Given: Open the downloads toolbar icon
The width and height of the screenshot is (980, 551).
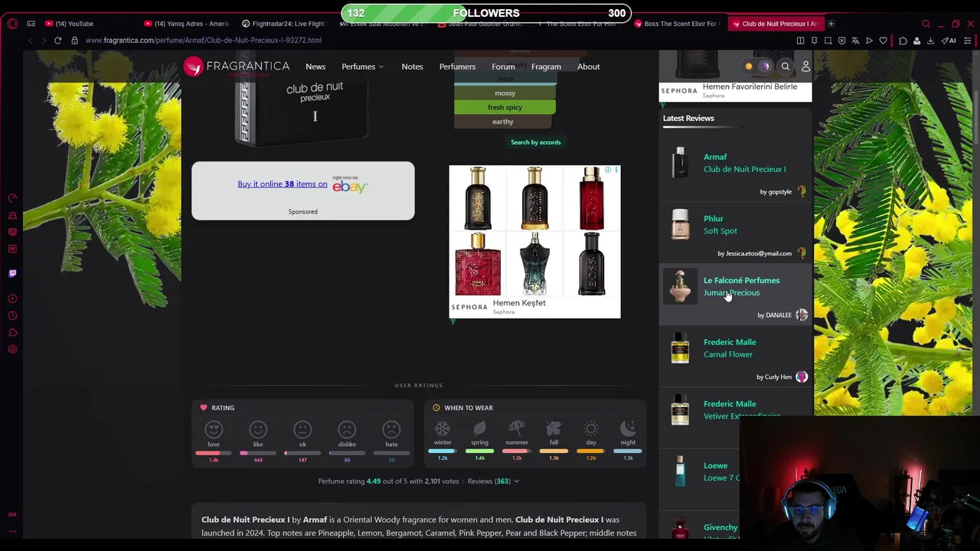Looking at the screenshot, I should [930, 41].
